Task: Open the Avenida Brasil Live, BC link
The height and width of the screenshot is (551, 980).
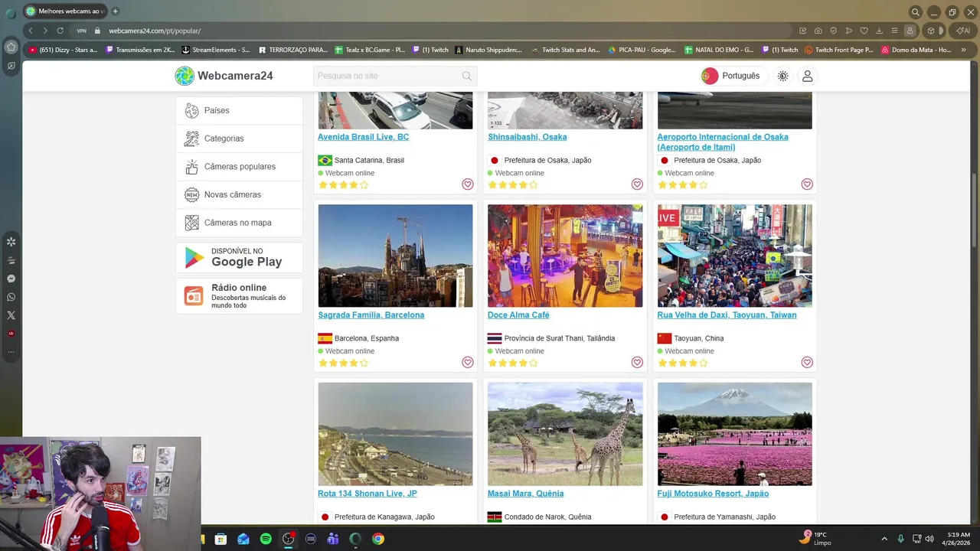Action: 363,137
